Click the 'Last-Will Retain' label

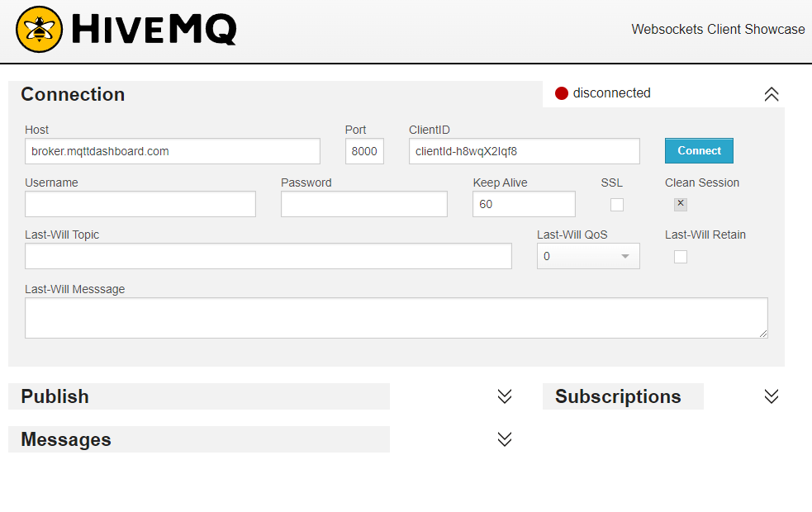pyautogui.click(x=705, y=235)
